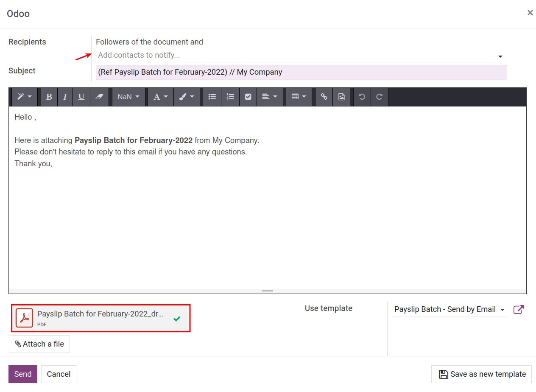
Task: Undo the last editing action
Action: pos(361,97)
